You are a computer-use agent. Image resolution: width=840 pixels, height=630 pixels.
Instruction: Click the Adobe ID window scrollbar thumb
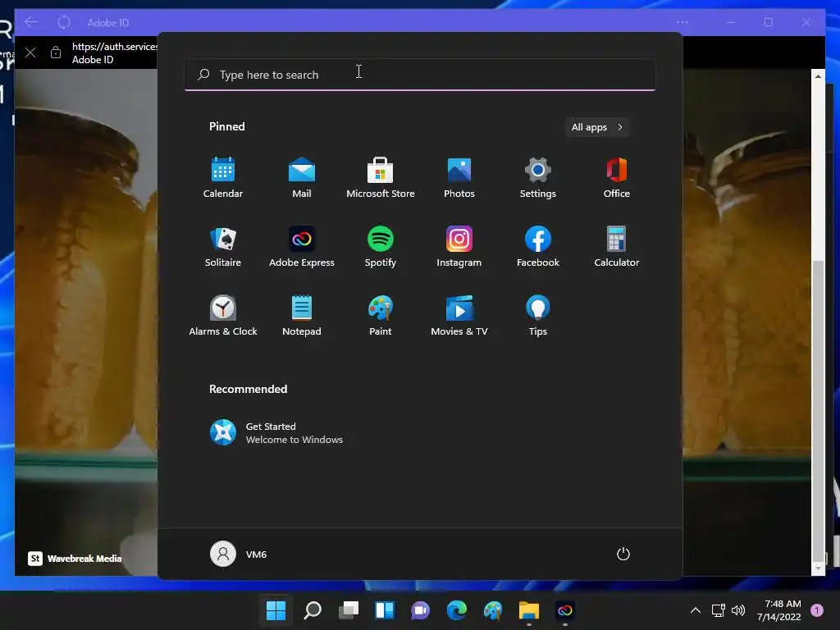[818, 410]
